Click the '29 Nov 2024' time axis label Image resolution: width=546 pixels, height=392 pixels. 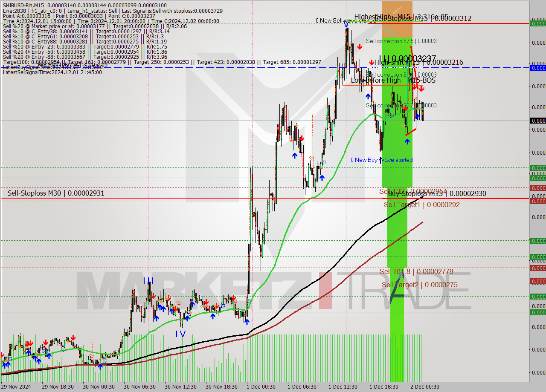16,387
